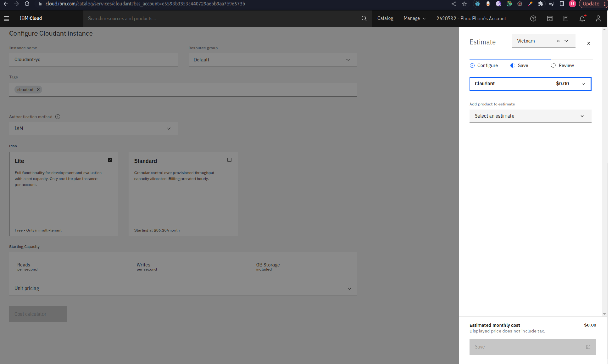
Task: Open the user profile icon
Action: coord(598,19)
